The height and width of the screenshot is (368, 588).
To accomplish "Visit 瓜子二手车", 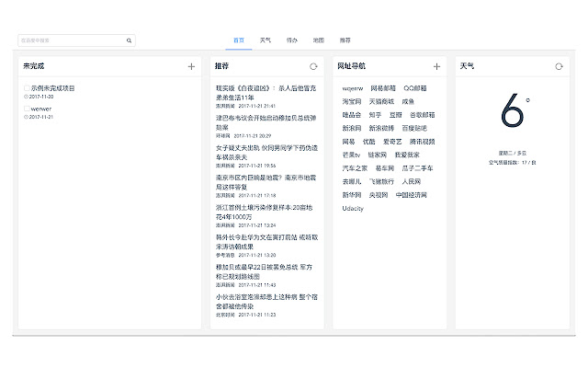I will coord(417,168).
